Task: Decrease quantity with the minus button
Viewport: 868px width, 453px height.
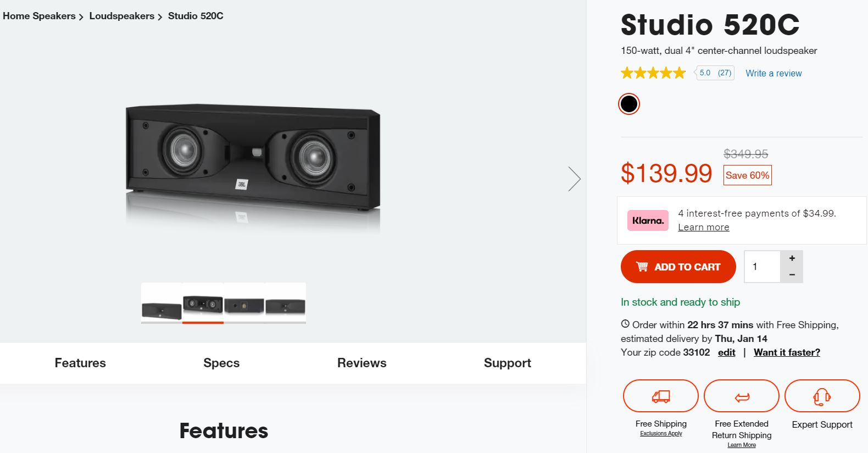Action: [792, 274]
